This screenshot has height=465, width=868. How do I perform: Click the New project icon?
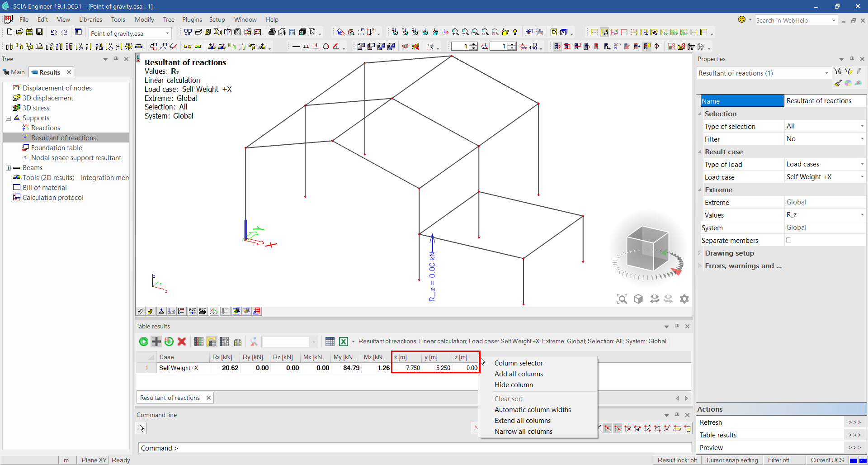(9, 32)
